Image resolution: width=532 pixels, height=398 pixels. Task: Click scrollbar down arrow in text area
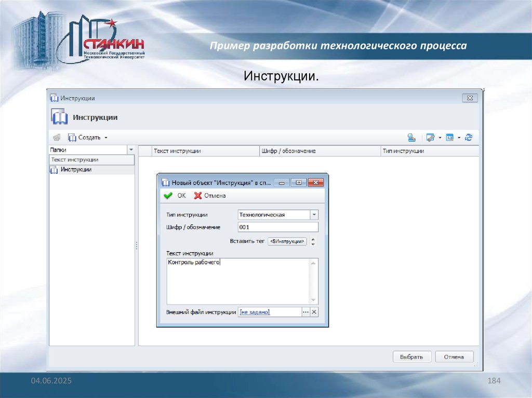point(313,300)
